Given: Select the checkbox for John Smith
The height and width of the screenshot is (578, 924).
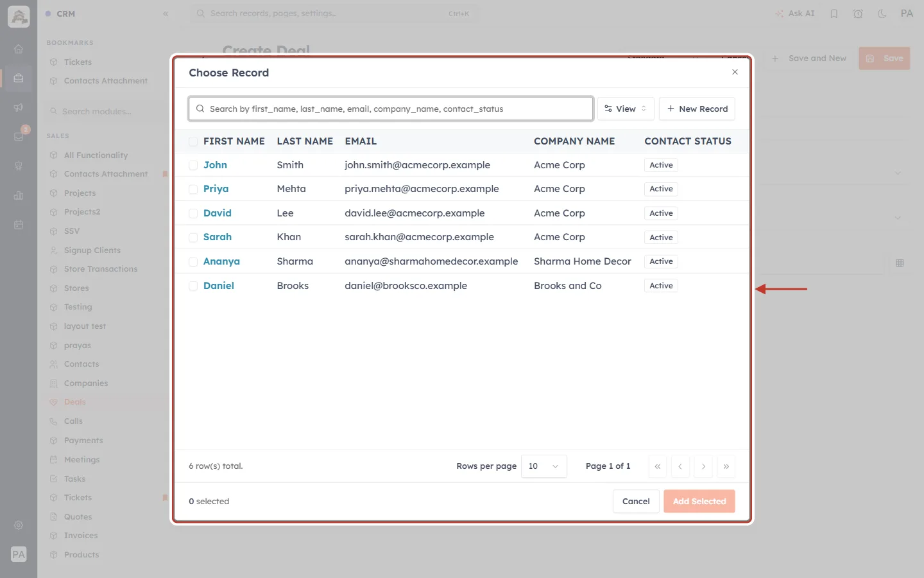Looking at the screenshot, I should (193, 165).
